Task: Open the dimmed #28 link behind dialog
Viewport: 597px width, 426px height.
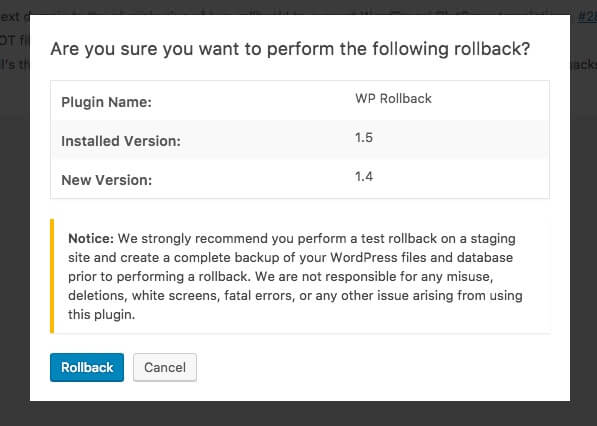Action: click(587, 17)
